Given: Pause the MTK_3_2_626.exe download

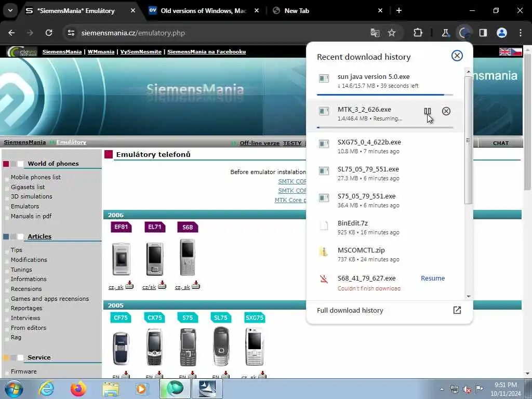Looking at the screenshot, I should (427, 111).
